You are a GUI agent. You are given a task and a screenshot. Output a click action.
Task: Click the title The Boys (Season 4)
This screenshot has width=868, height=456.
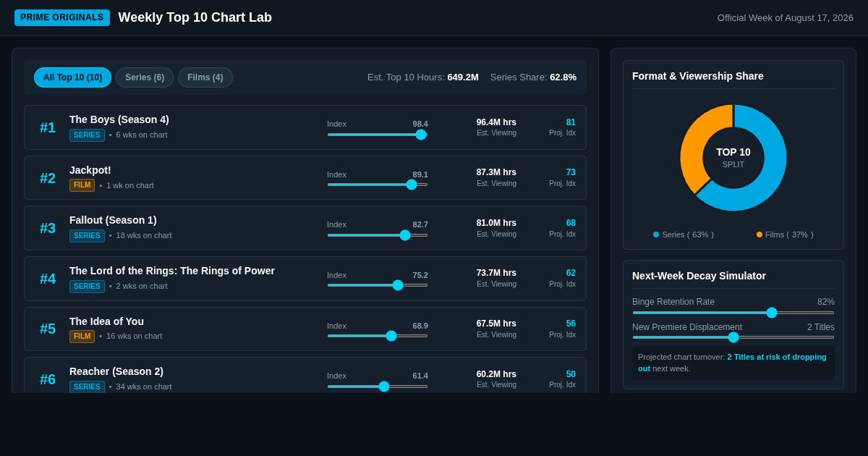[119, 119]
